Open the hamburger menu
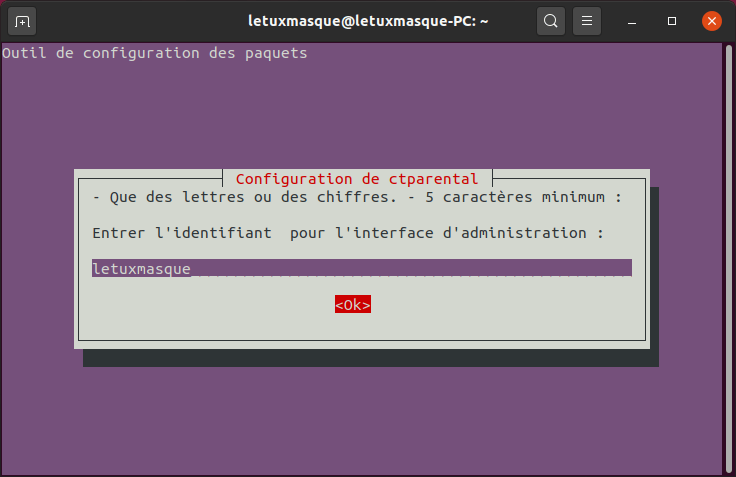This screenshot has width=736, height=477. [587, 21]
